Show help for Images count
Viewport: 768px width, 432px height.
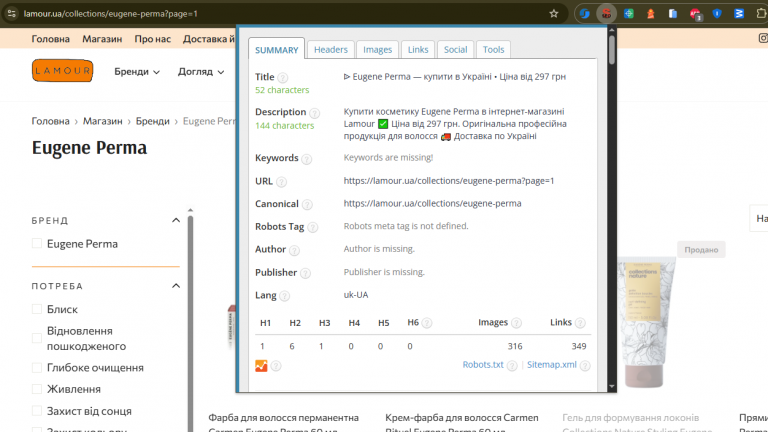pyautogui.click(x=516, y=323)
